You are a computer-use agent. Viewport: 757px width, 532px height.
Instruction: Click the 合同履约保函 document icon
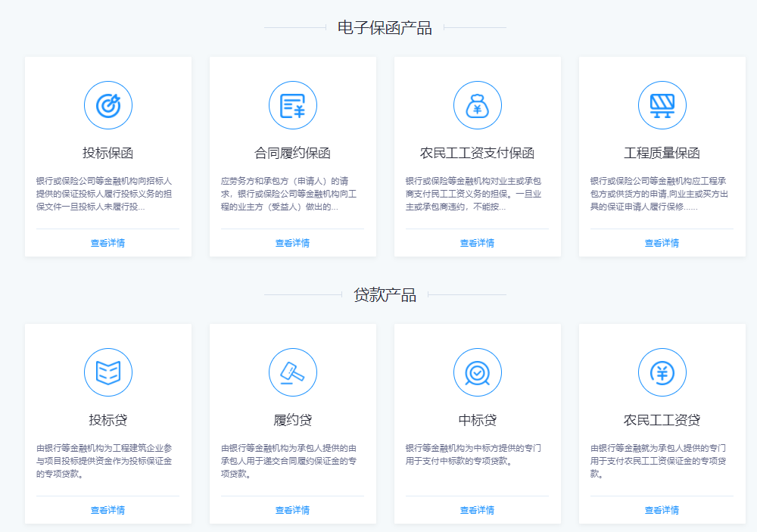pos(293,105)
